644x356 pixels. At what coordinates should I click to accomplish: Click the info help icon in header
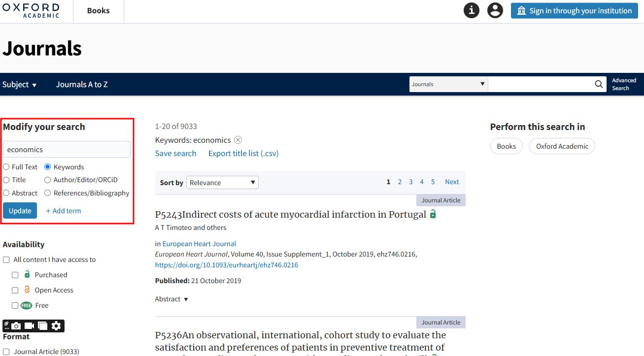click(x=472, y=10)
